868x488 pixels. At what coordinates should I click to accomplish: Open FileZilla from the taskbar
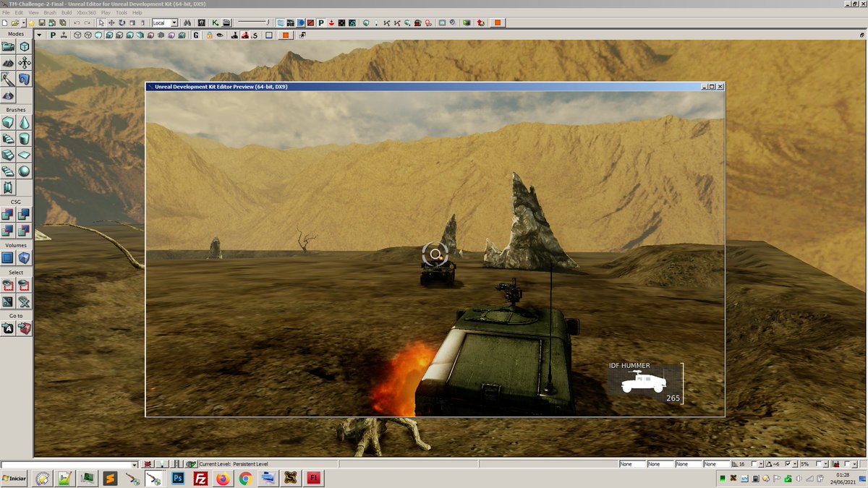point(202,478)
